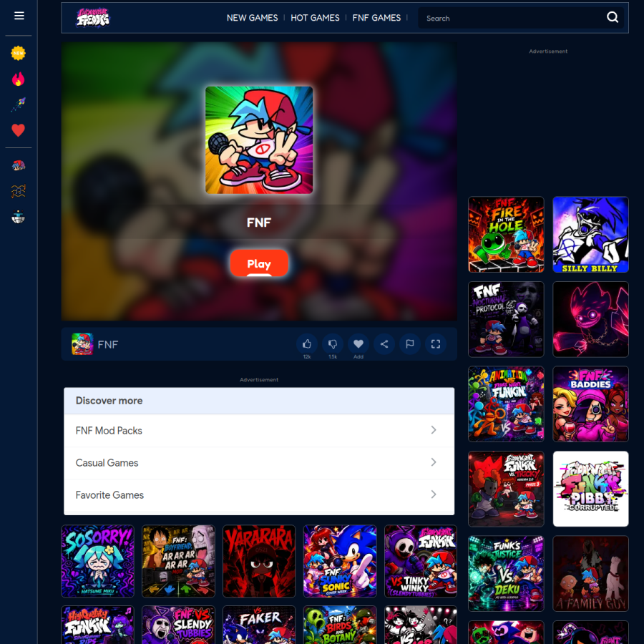
Task: Open pink neon monster game thumbnail
Action: click(x=590, y=320)
